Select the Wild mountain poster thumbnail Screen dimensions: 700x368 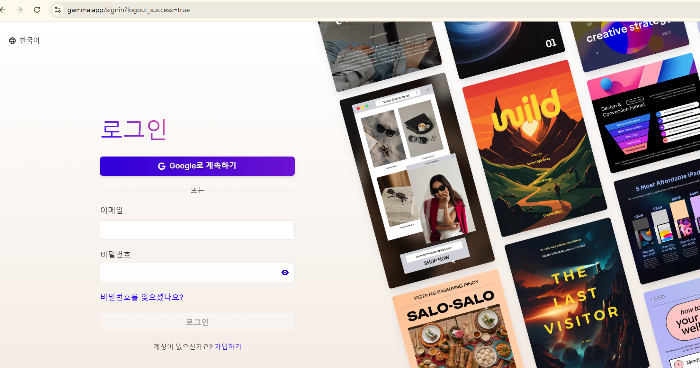pos(534,148)
